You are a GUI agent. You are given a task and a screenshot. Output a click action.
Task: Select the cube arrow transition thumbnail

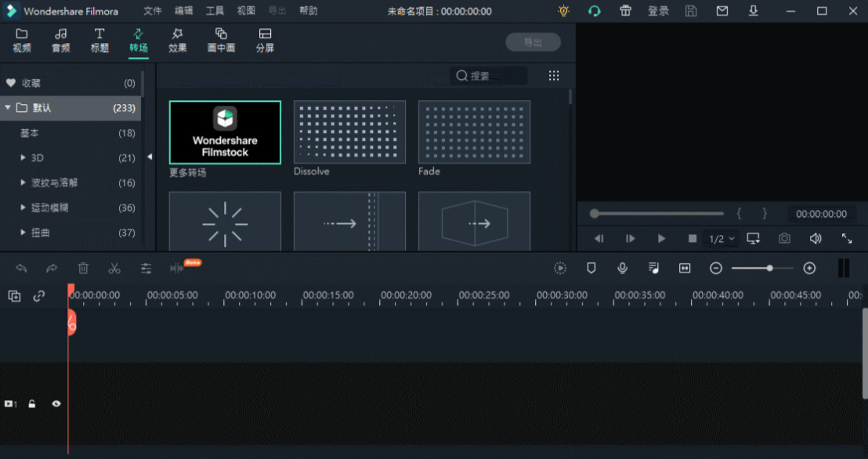click(475, 222)
